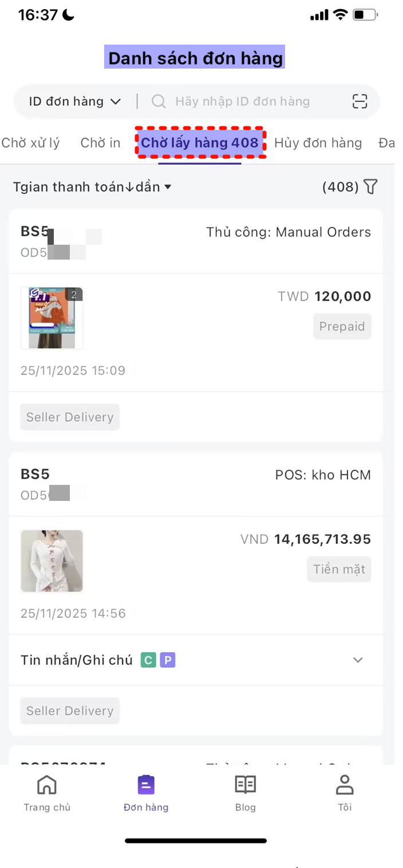Image resolution: width=403 pixels, height=868 pixels.
Task: Open Tgian thanh toán sort dropdown
Action: [x=92, y=187]
